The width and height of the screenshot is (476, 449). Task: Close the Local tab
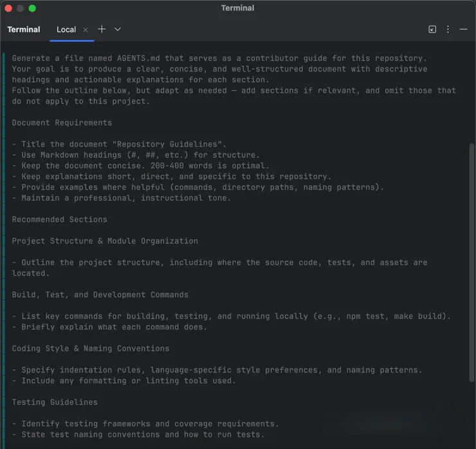pyautogui.click(x=86, y=30)
